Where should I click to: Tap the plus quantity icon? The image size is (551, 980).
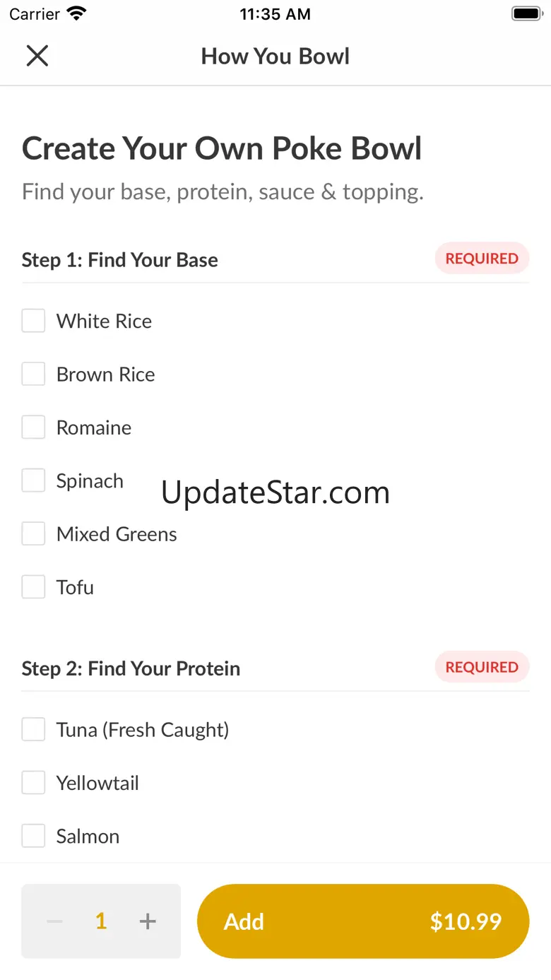pyautogui.click(x=148, y=921)
